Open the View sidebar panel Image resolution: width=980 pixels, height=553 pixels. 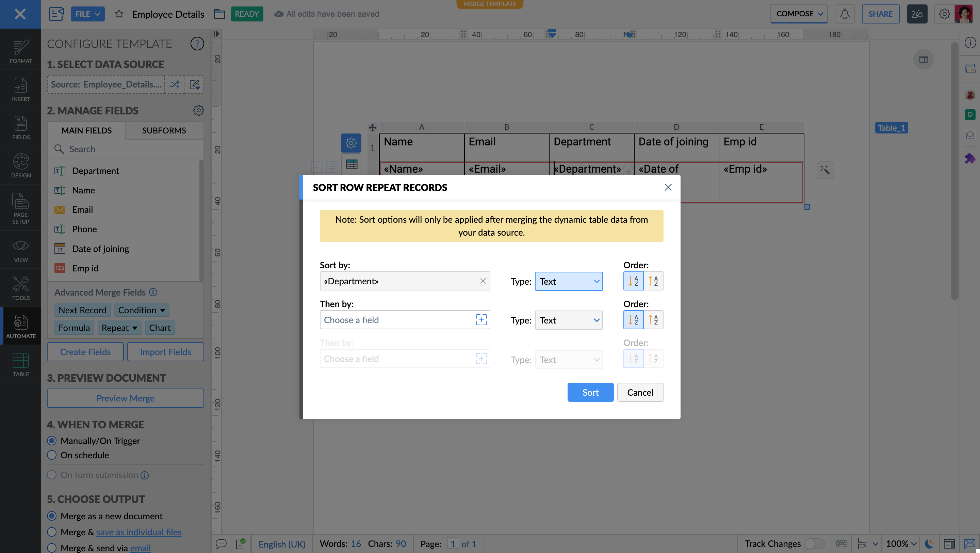[20, 250]
